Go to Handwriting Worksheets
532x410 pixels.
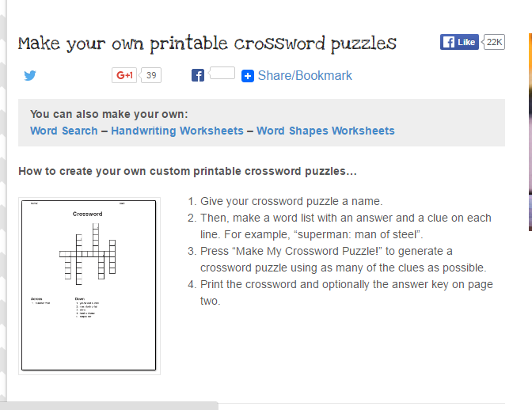tap(177, 131)
